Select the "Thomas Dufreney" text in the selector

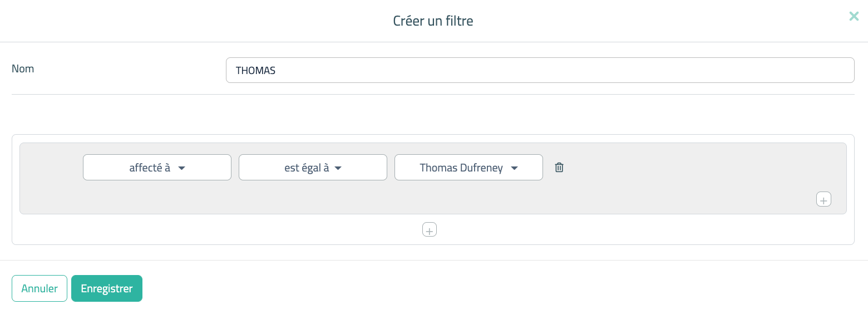click(x=461, y=168)
